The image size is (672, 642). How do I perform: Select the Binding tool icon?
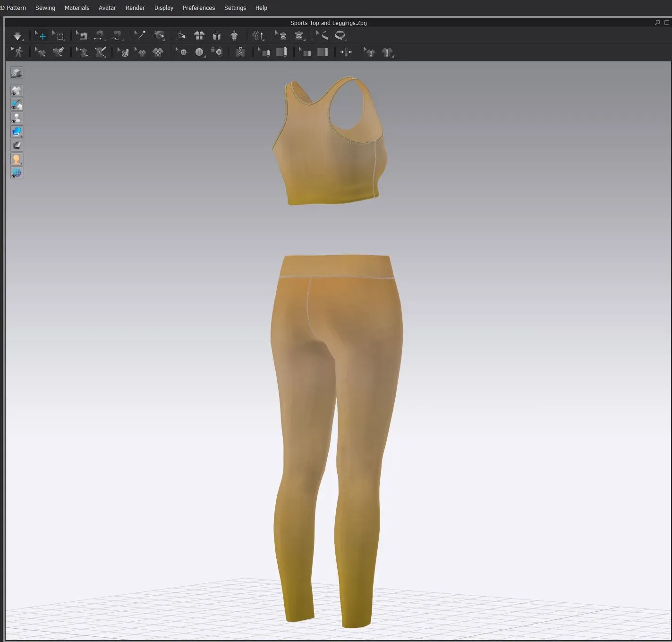(x=323, y=52)
